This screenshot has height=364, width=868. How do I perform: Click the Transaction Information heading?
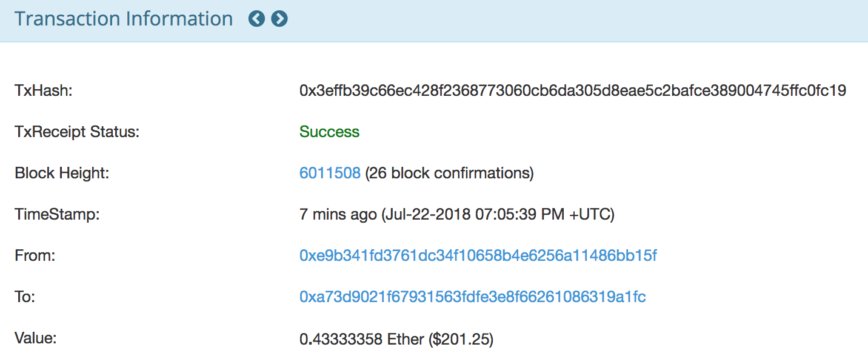(124, 19)
